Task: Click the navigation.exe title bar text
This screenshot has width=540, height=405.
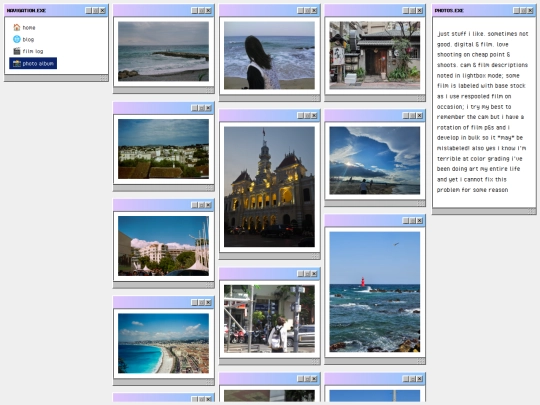Action: (x=27, y=11)
